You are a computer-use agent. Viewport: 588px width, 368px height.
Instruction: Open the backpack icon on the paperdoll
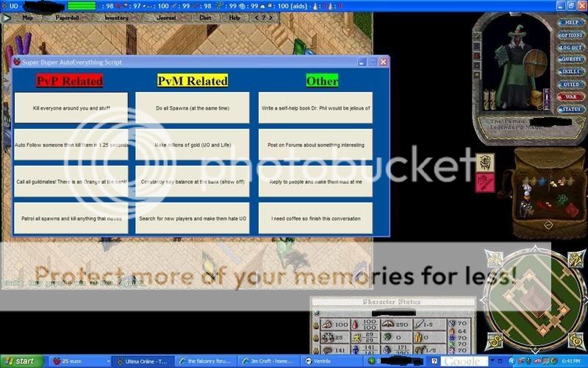point(537,99)
